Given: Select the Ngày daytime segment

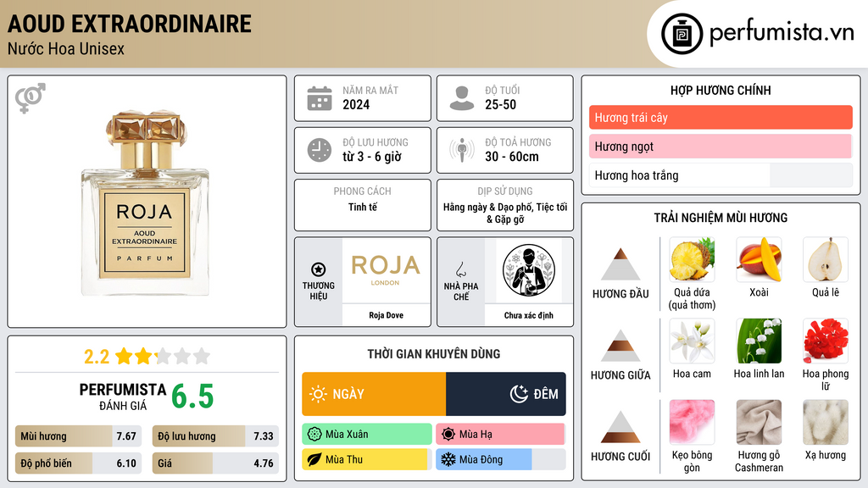Looking at the screenshot, I should coord(374,394).
